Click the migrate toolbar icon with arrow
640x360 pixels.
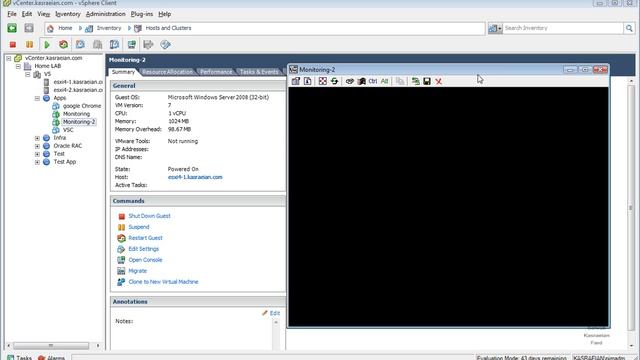tap(148, 44)
